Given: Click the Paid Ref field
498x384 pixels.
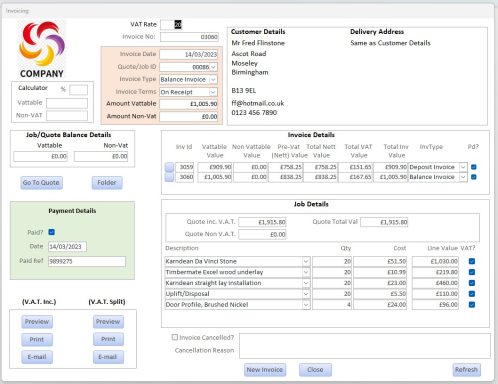Looking at the screenshot, I should [87, 261].
